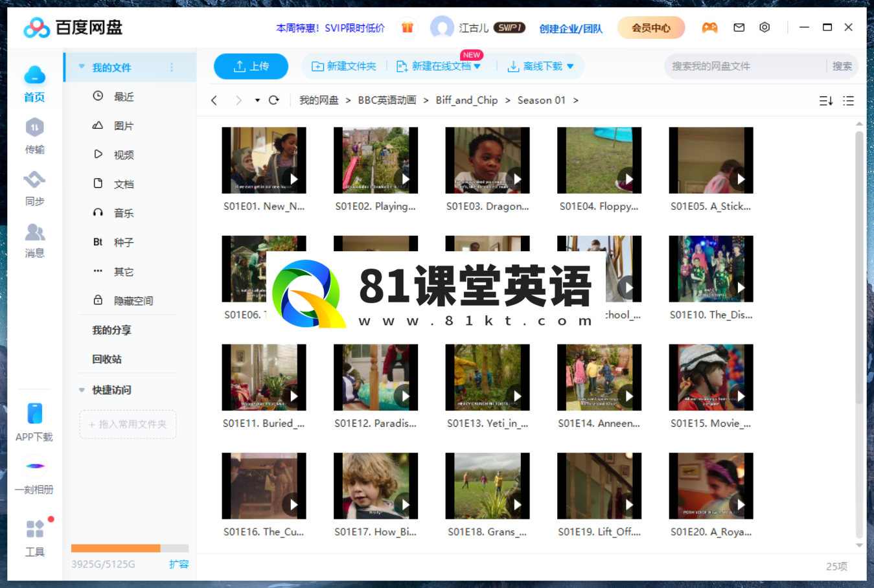This screenshot has height=588, width=874.
Task: Click 新建文件夹 button
Action: 344,66
